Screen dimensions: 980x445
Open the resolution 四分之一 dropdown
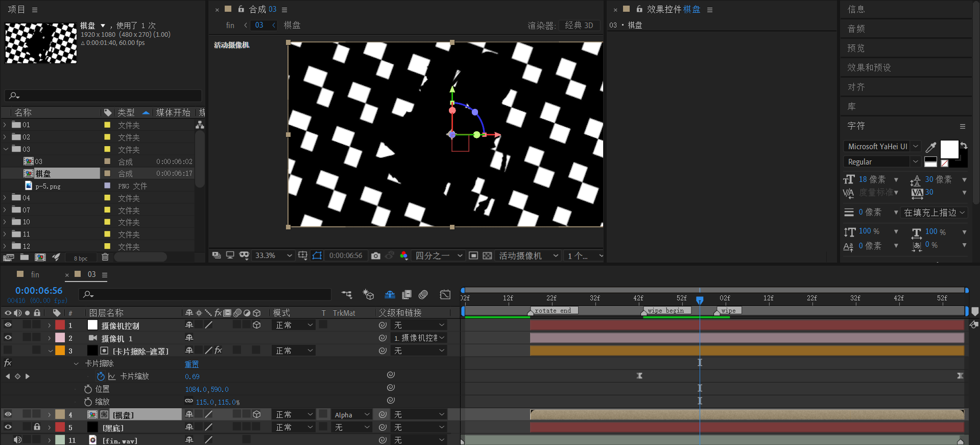(439, 255)
